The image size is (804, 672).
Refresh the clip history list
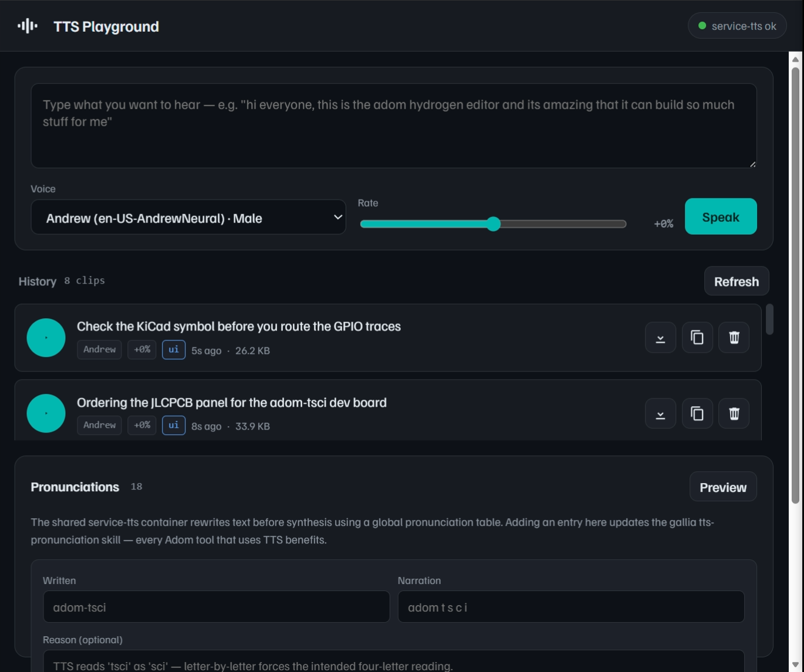click(737, 281)
